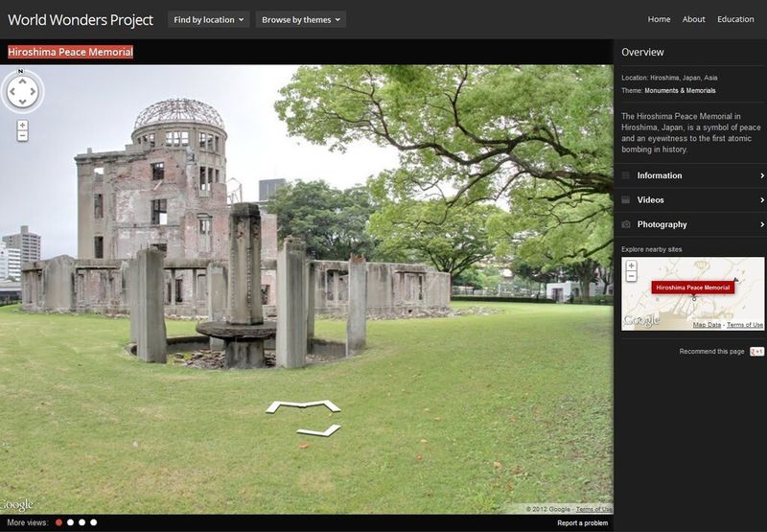Viewport: 767px width, 532px height.
Task: Click the Overview heading
Action: (x=642, y=53)
